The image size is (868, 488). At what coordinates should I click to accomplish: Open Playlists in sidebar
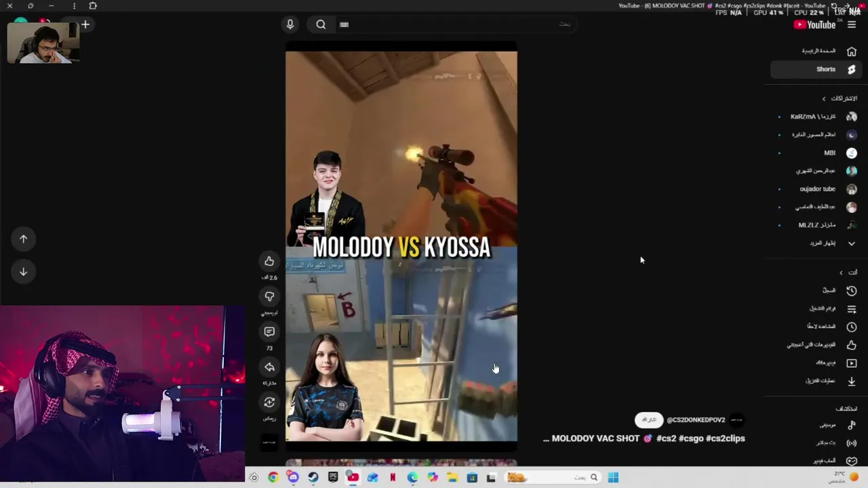[817, 308]
